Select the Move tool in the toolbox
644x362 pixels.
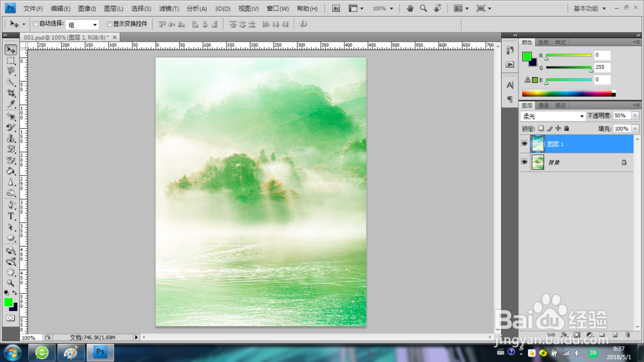pos(11,50)
